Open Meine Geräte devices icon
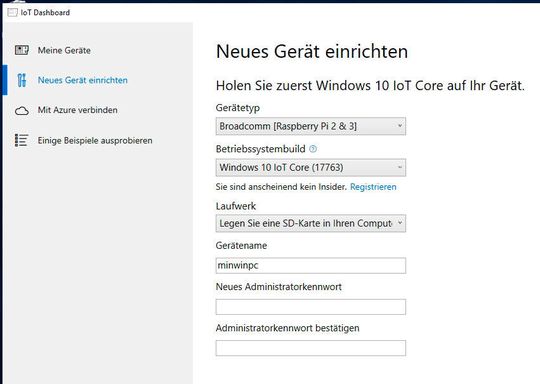 click(x=22, y=50)
